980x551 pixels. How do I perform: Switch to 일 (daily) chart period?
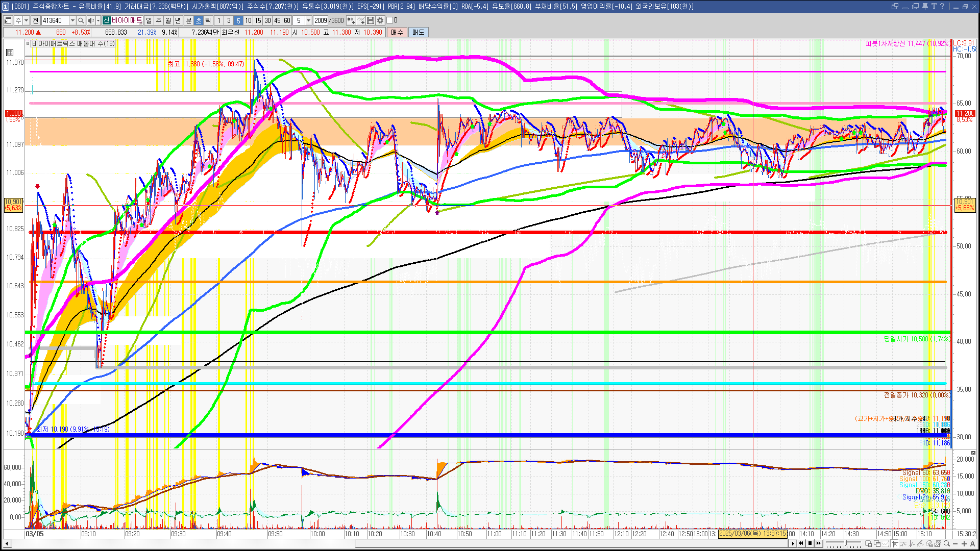[149, 20]
